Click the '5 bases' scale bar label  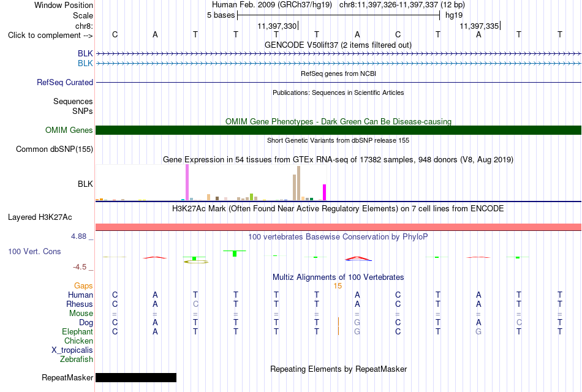(221, 15)
